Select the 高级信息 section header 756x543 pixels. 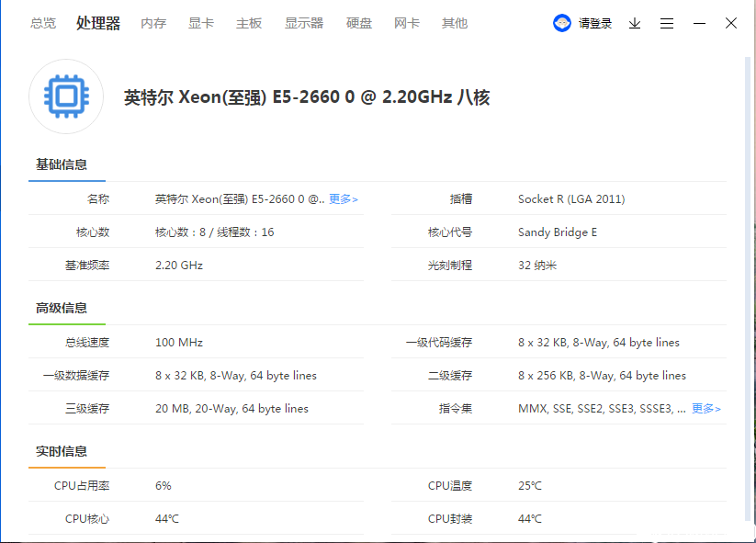(62, 308)
